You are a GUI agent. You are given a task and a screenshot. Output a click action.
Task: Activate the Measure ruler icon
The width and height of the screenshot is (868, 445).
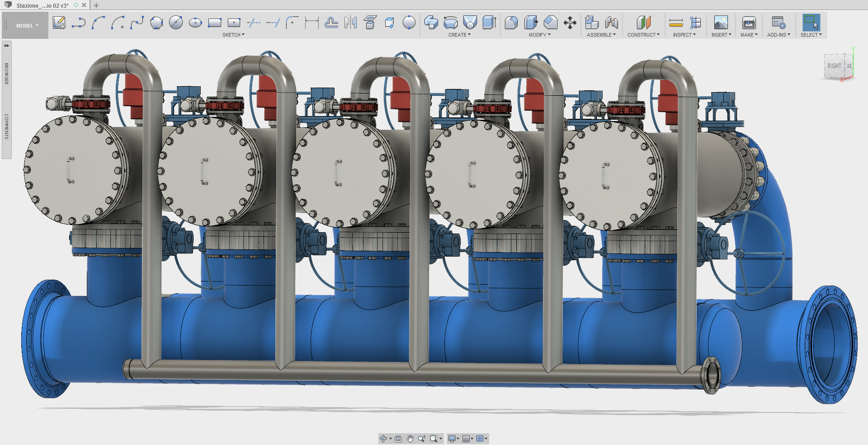676,23
